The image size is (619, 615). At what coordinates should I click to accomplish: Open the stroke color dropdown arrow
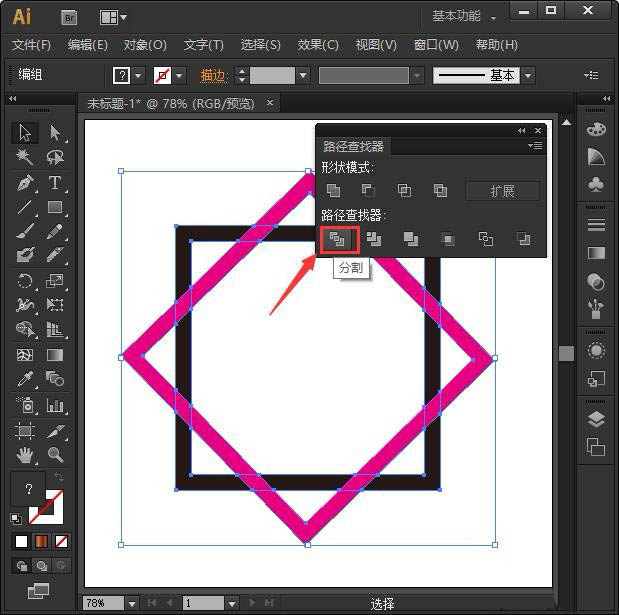coord(179,75)
